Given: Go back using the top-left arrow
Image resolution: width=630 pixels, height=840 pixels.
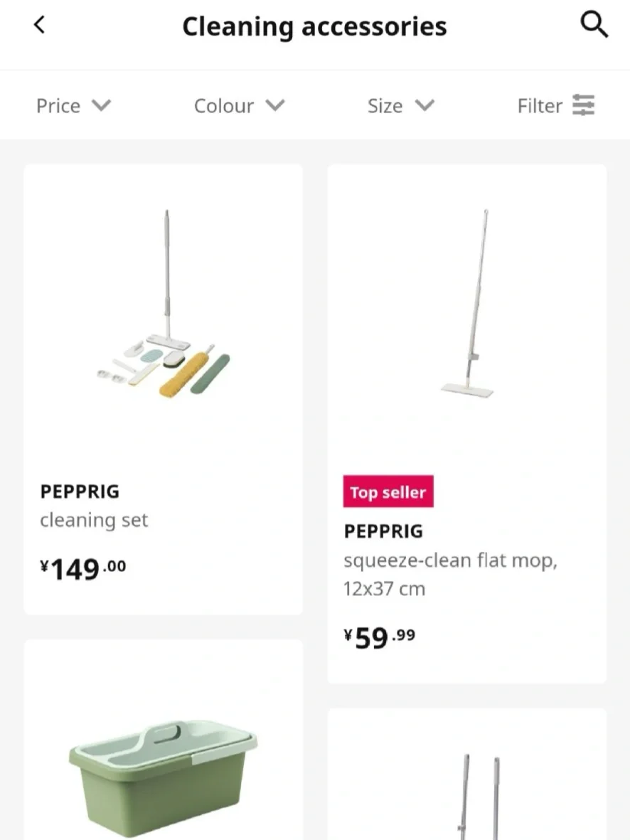Looking at the screenshot, I should pyautogui.click(x=39, y=25).
